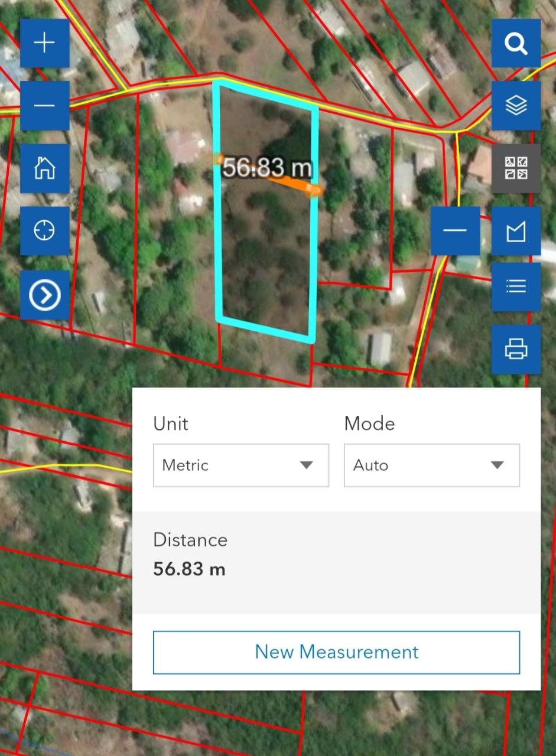Open the map search tool
Viewport: 556px width, 756px height.
516,44
